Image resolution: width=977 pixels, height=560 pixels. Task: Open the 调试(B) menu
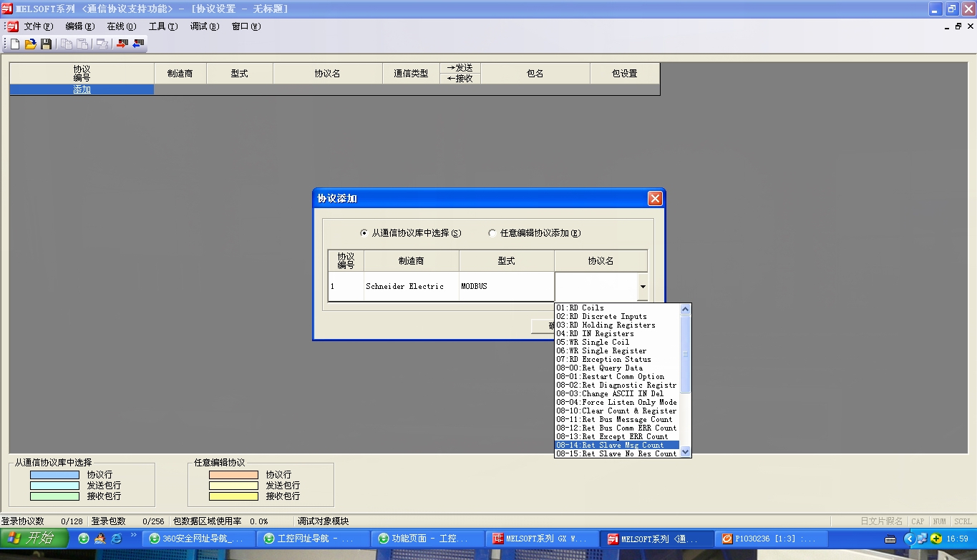(x=205, y=26)
